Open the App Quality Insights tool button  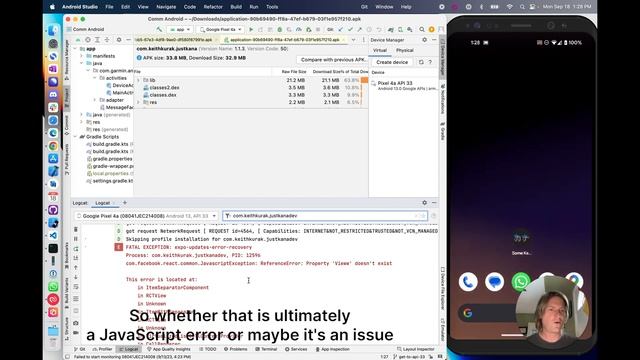[169, 349]
